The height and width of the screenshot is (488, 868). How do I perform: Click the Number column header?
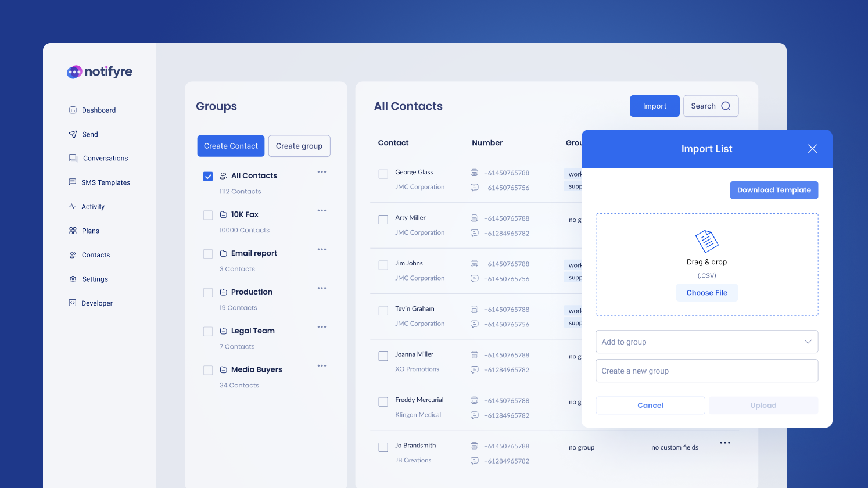[x=487, y=143]
